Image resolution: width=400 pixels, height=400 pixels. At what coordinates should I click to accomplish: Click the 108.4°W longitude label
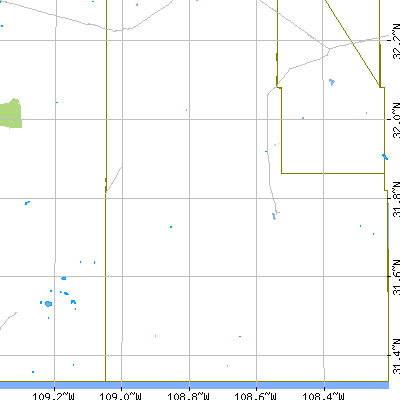coord(323,396)
